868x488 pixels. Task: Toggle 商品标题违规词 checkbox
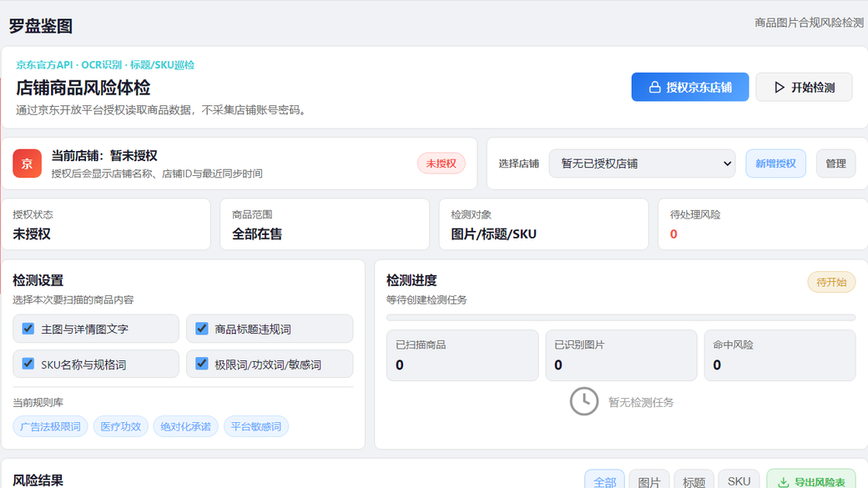[202, 329]
